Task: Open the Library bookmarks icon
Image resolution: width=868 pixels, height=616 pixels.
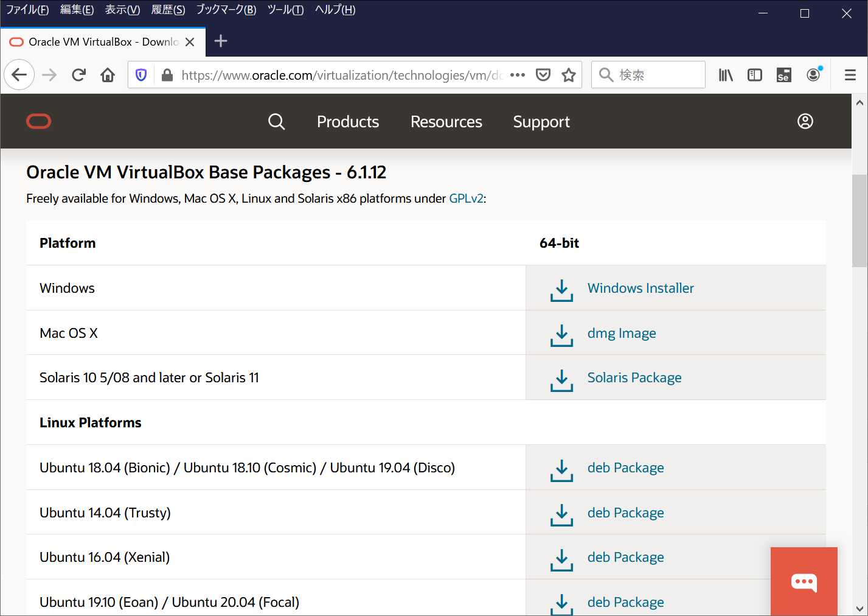Action: coord(726,75)
